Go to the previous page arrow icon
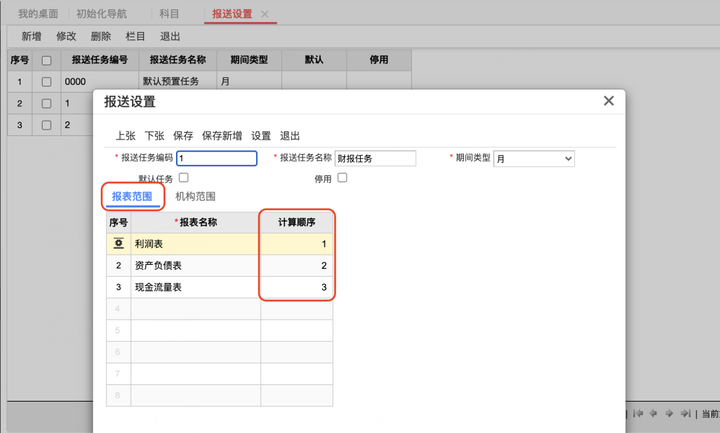Screen dimensions: 720x433 coord(653,413)
